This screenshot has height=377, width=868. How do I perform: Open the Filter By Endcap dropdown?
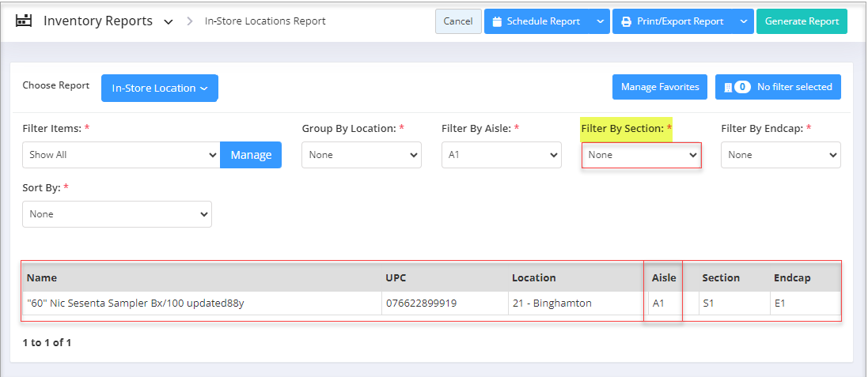coord(780,156)
